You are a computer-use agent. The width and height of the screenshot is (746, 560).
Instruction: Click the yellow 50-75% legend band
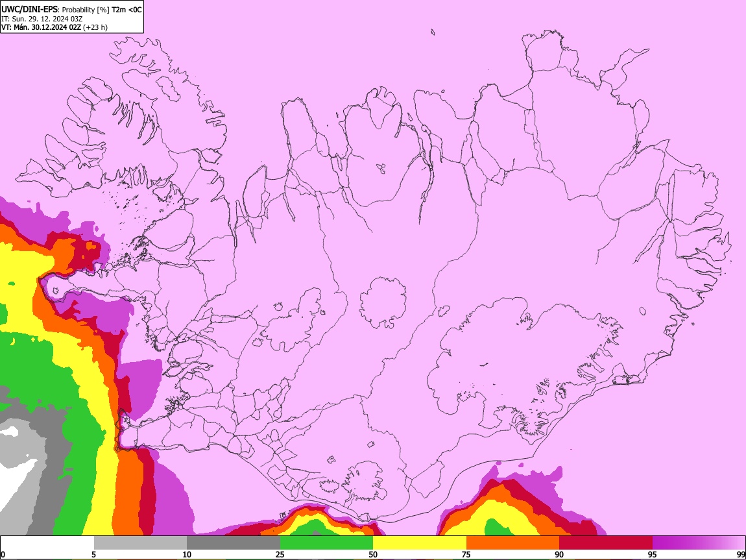point(420,543)
